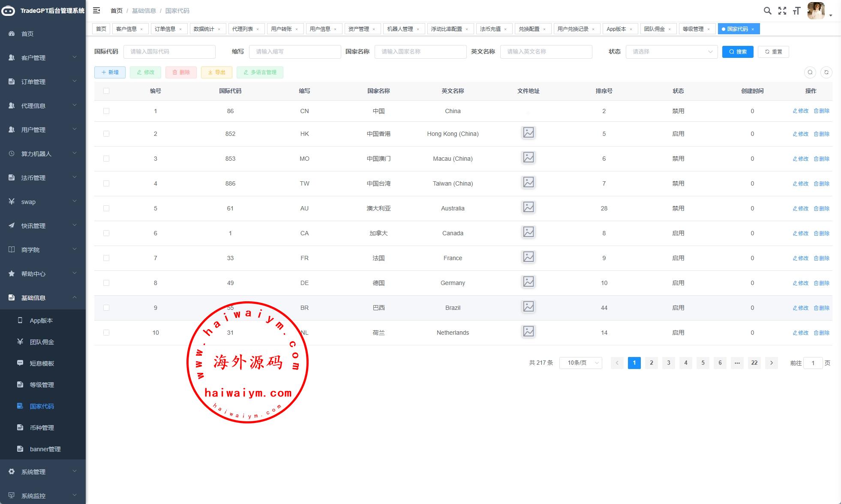This screenshot has width=841, height=504.
Task: Open 币种管理 in the sidebar
Action: point(42,428)
